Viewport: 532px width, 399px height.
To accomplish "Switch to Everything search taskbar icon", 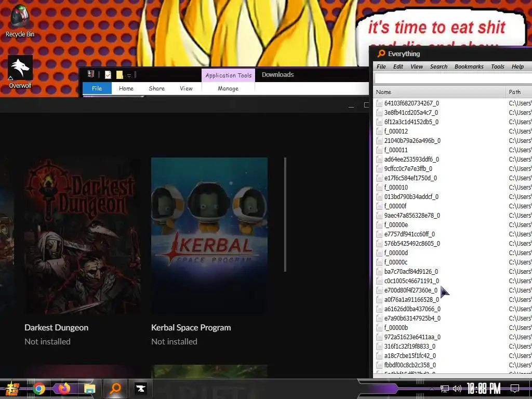I will (115, 389).
